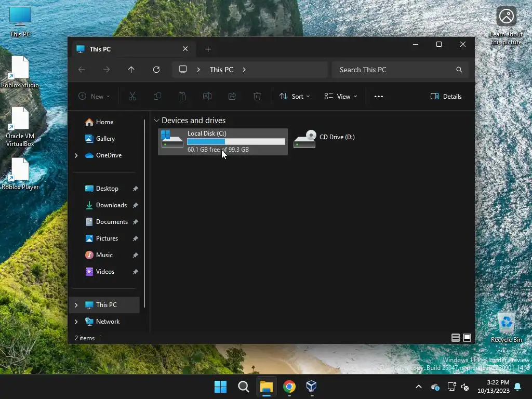
Task: Open notification bell in taskbar
Action: [x=518, y=387]
